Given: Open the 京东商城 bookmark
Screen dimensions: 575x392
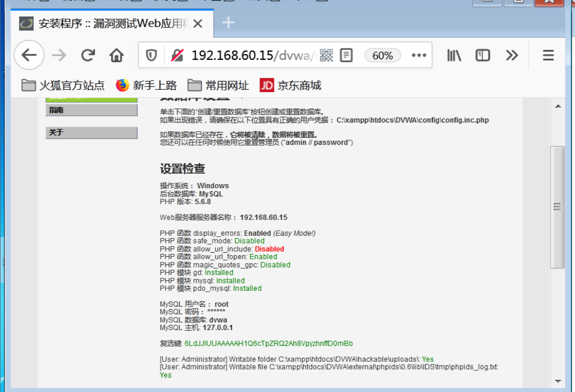Looking at the screenshot, I should tap(290, 85).
